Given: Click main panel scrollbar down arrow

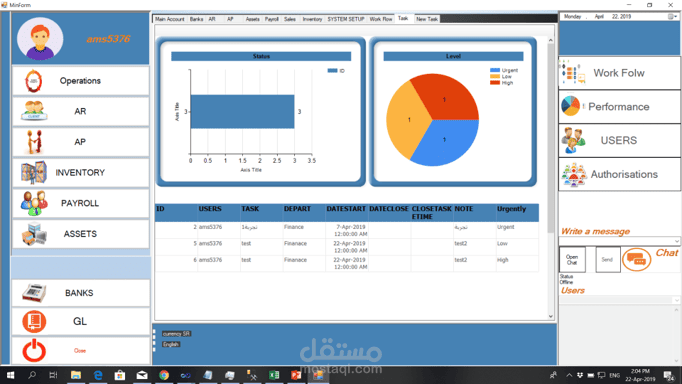Looking at the screenshot, I should 551,316.
